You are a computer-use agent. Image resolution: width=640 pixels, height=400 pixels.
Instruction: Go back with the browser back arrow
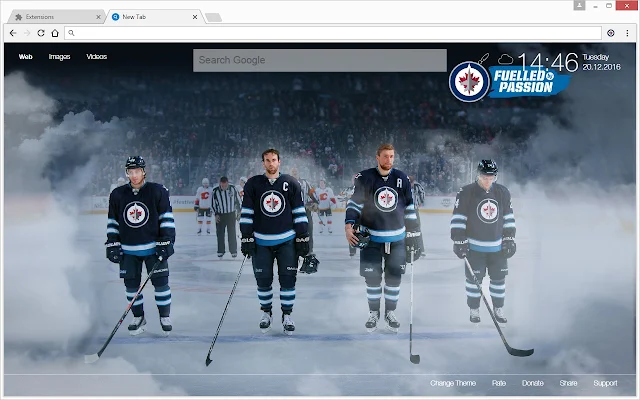(x=13, y=33)
